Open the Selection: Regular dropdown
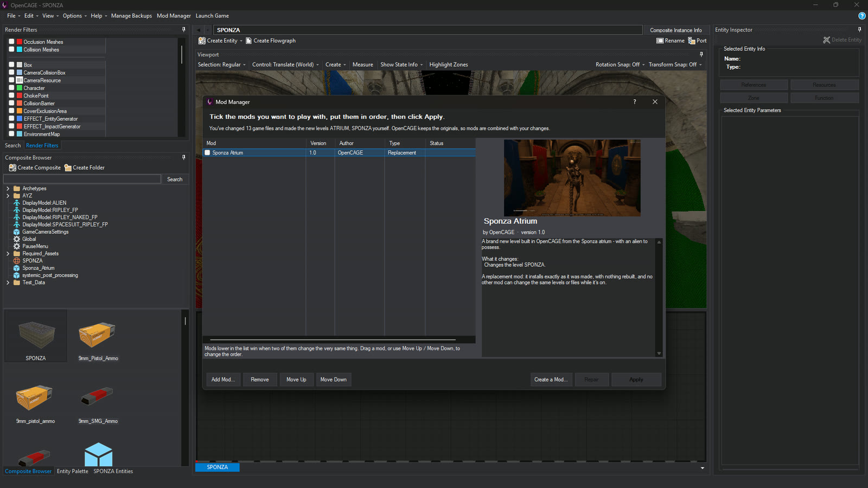868x488 pixels. (x=221, y=65)
